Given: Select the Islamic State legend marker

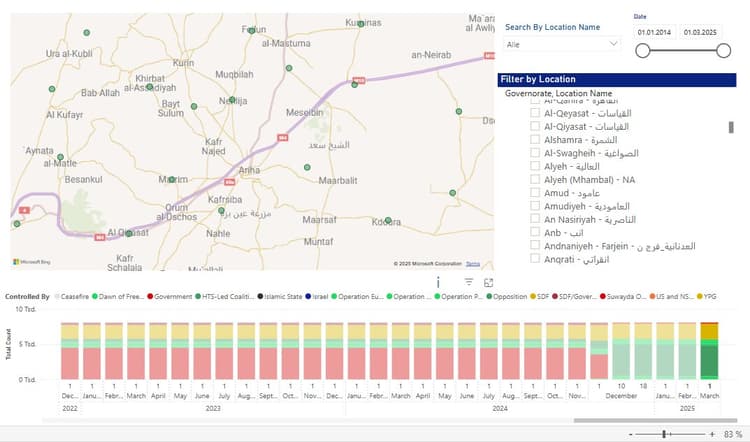Looking at the screenshot, I should coord(261,297).
